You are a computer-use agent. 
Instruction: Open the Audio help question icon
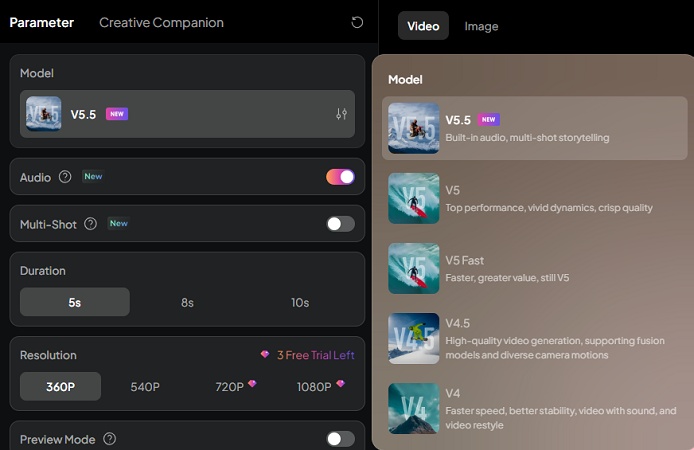(x=65, y=177)
